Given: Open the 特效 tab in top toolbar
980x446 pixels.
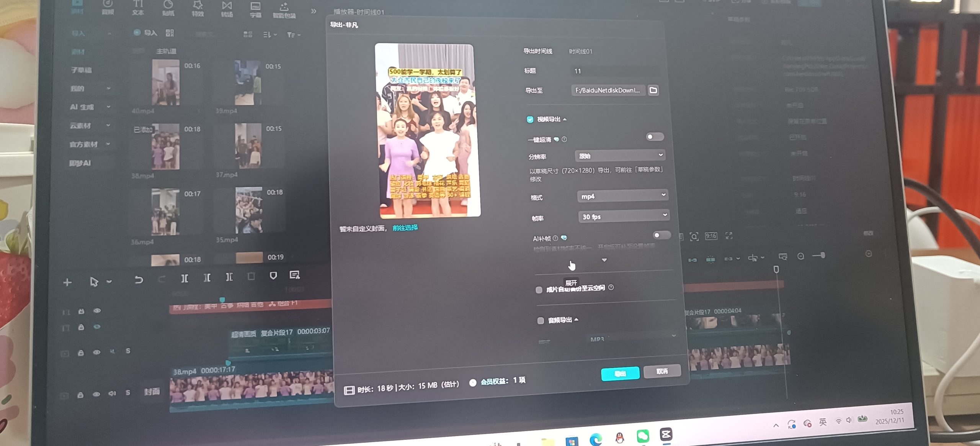Looking at the screenshot, I should click(x=198, y=8).
